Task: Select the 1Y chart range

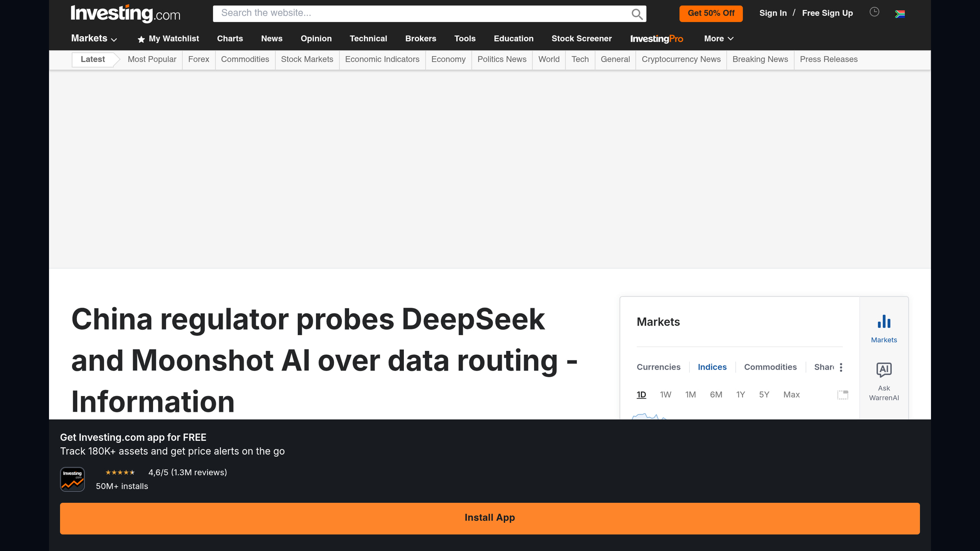Action: click(740, 395)
